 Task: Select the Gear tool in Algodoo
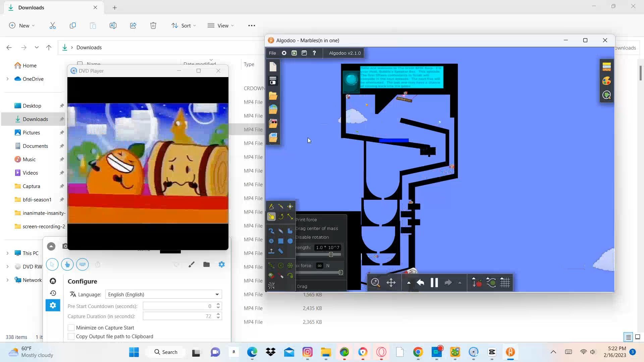pyautogui.click(x=271, y=241)
